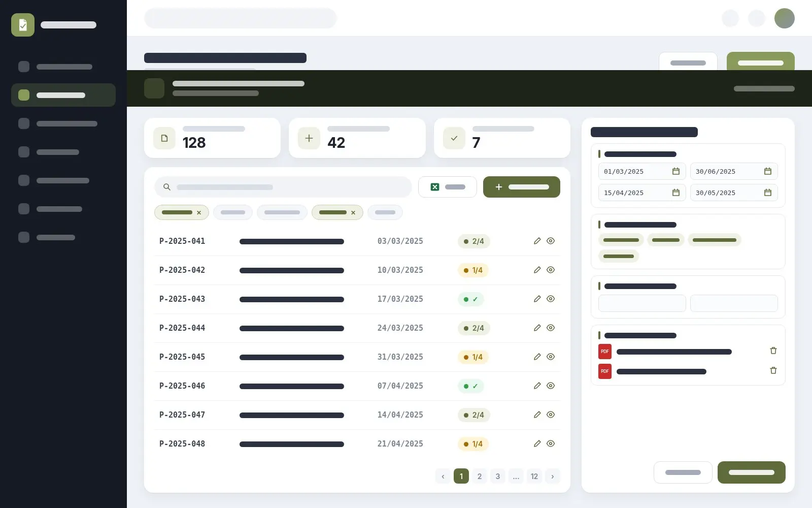Click the plus icon on 42 card
This screenshot has width=812, height=508.
(x=309, y=138)
